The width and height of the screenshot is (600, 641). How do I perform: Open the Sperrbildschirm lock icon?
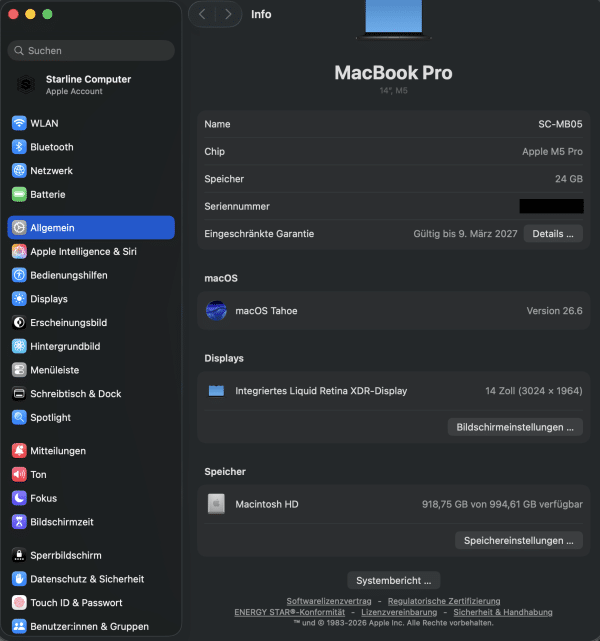tap(19, 556)
